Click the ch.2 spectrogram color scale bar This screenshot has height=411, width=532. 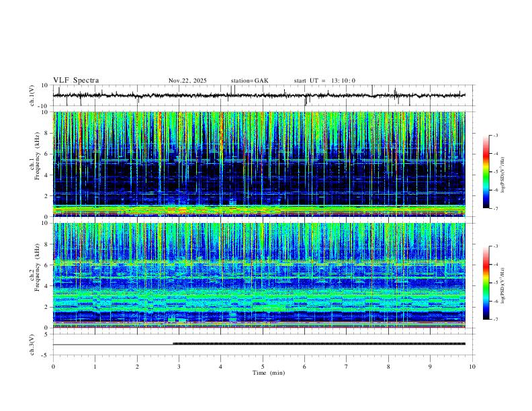[486, 283]
